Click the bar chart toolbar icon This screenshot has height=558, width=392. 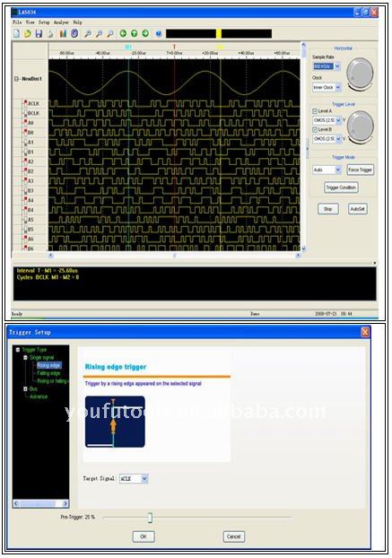[x=63, y=34]
